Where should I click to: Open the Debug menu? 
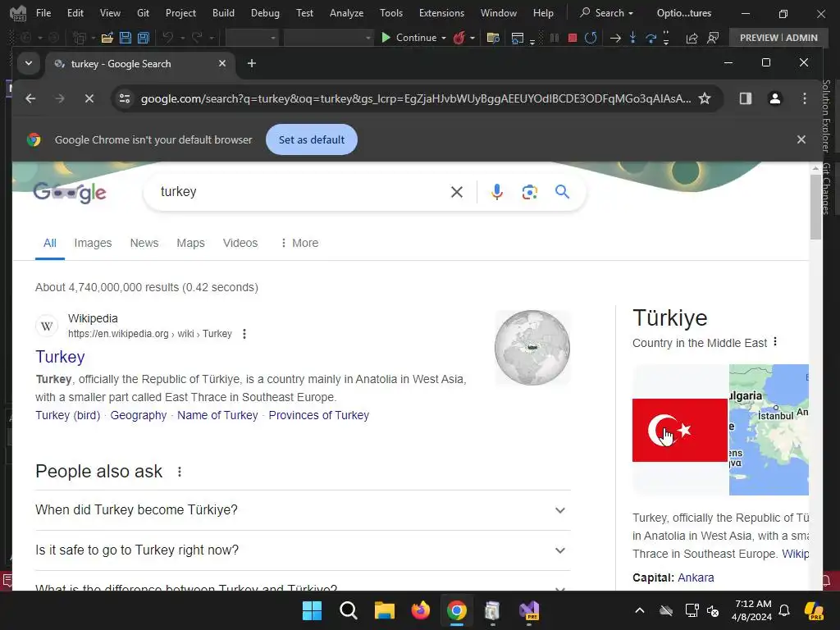265,13
